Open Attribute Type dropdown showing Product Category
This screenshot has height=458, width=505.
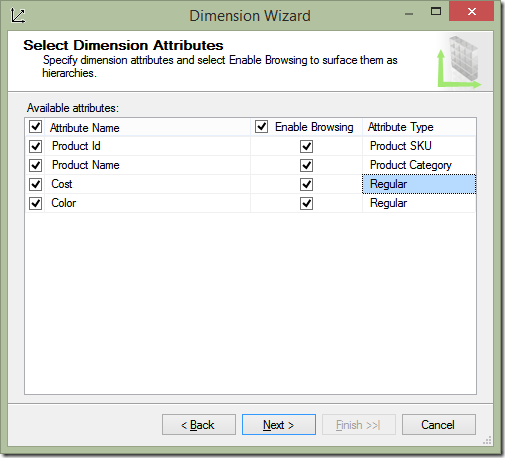pyautogui.click(x=419, y=165)
